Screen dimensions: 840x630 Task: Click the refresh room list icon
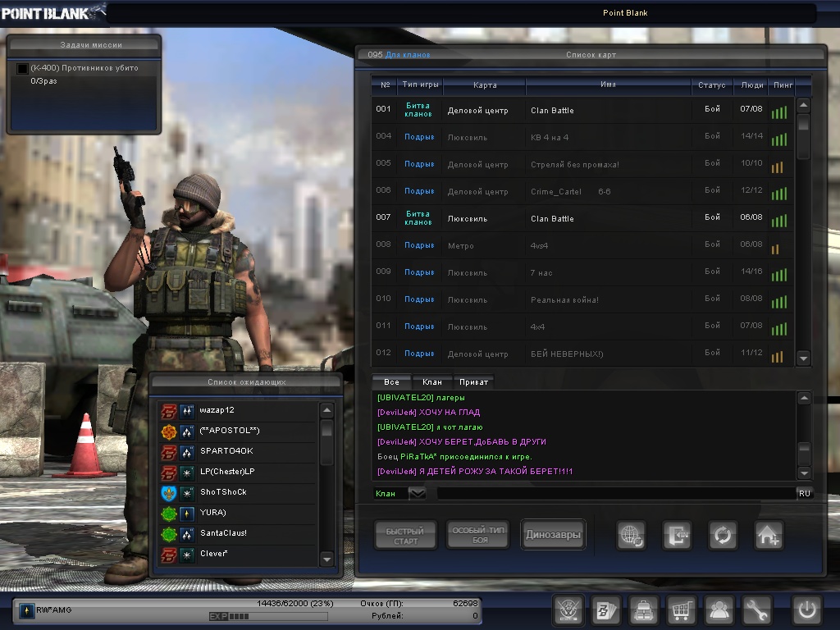click(x=723, y=536)
